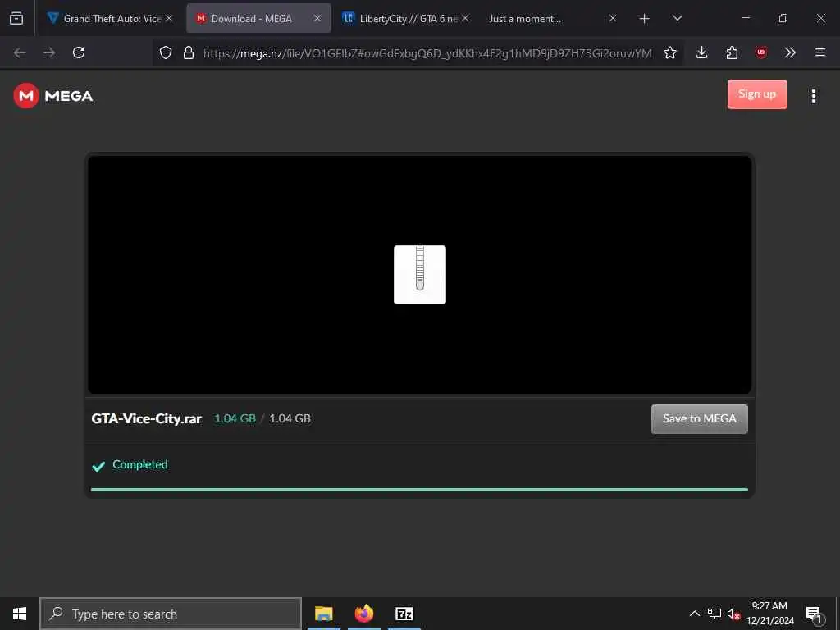The image size is (840, 630).
Task: Open File Explorer from the taskbar
Action: click(323, 614)
